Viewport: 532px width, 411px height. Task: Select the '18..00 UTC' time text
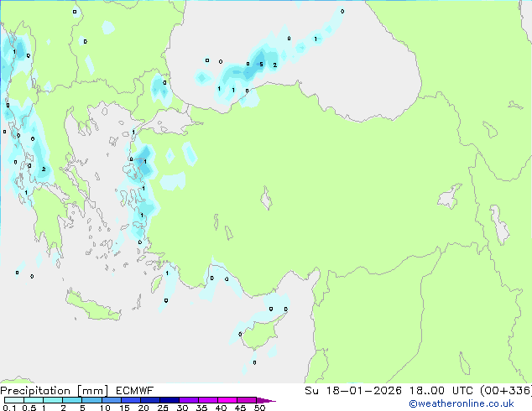(441, 391)
